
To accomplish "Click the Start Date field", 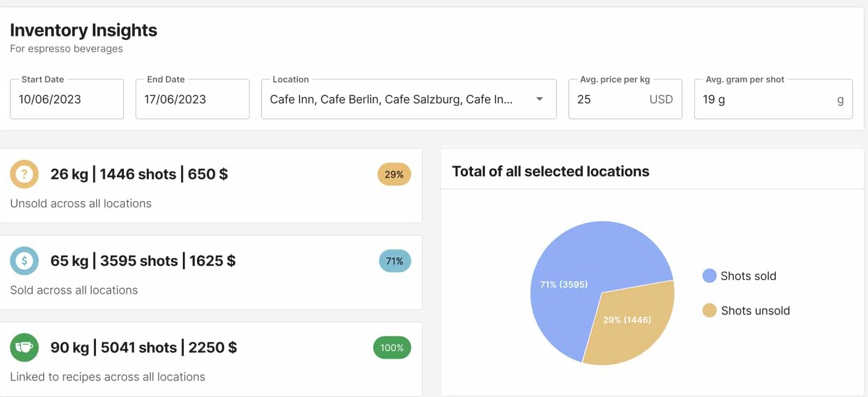I will [x=67, y=99].
